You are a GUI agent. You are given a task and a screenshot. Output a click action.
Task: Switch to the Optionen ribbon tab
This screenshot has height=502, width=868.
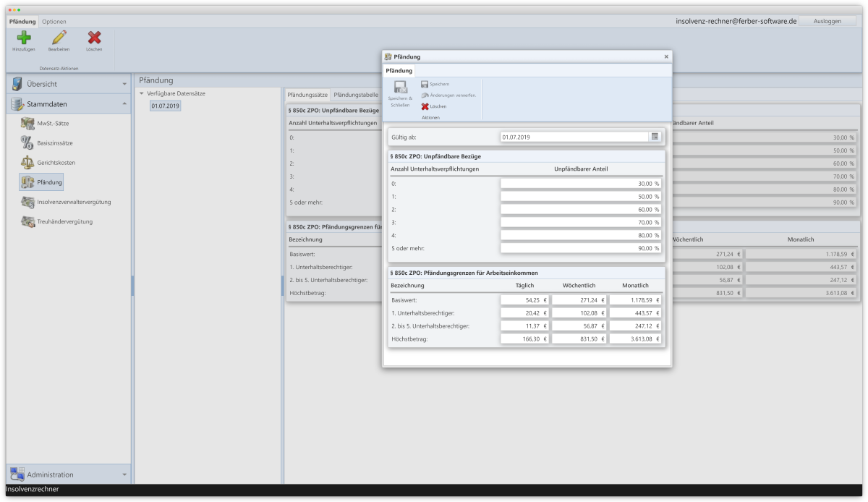[x=54, y=22]
